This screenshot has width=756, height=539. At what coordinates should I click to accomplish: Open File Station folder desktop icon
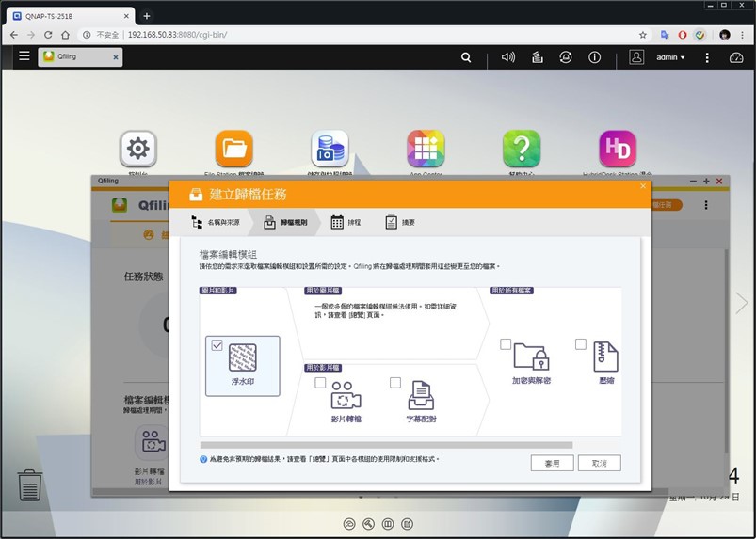pos(233,149)
